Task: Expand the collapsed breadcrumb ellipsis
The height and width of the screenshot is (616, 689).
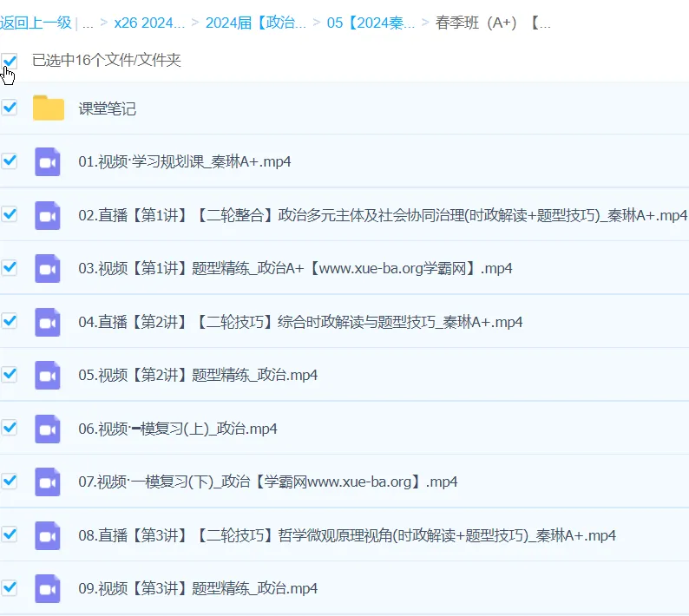Action: (88, 23)
